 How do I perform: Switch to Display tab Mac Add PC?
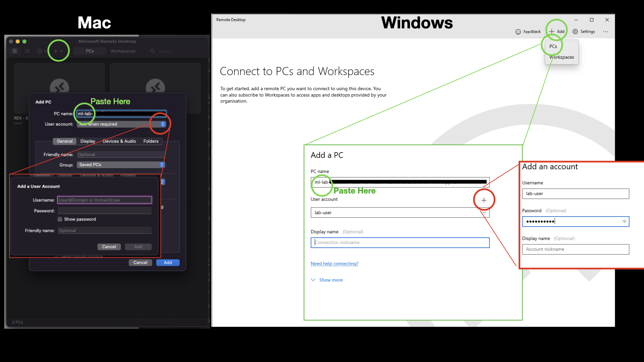click(88, 140)
